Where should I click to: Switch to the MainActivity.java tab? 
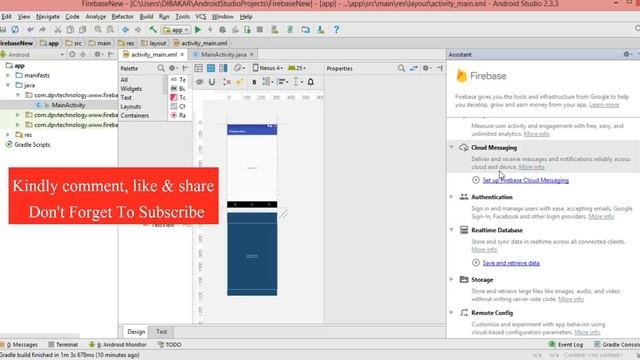pos(224,54)
